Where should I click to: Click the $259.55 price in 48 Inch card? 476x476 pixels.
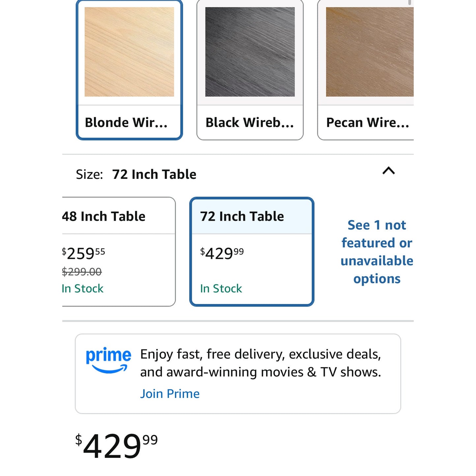tap(83, 253)
